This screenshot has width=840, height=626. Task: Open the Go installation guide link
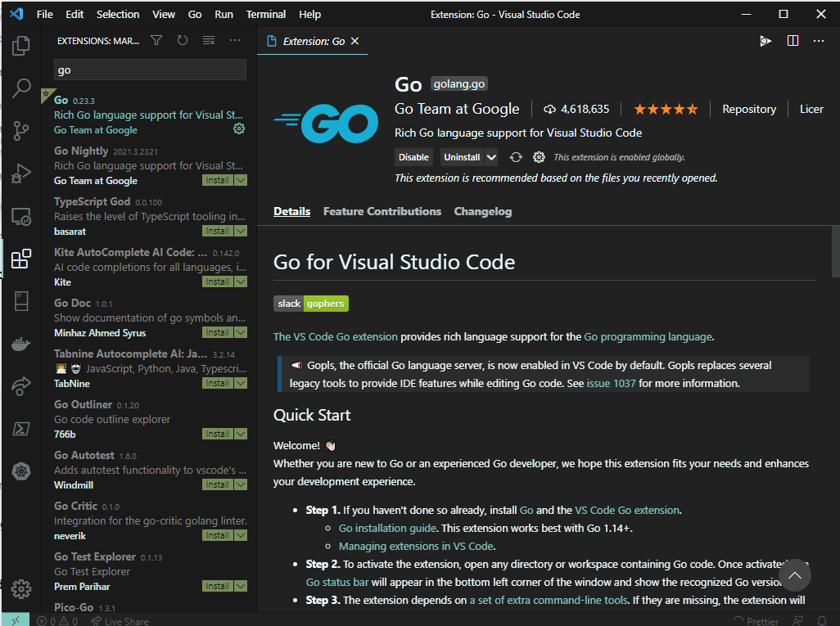coord(387,528)
